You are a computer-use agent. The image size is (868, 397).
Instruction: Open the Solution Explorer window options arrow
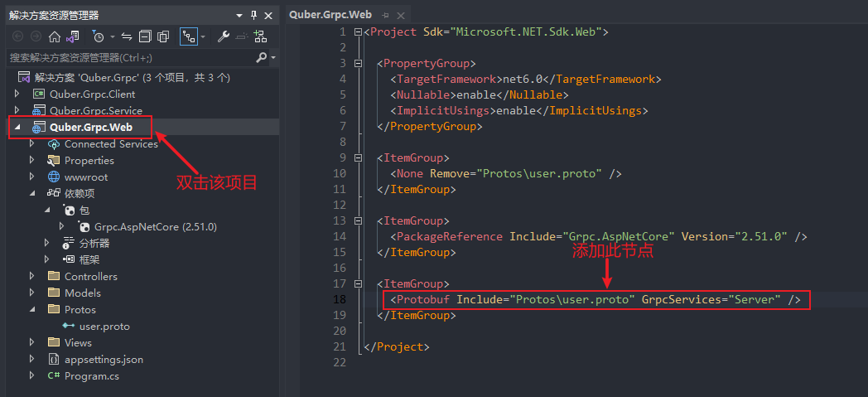point(239,16)
